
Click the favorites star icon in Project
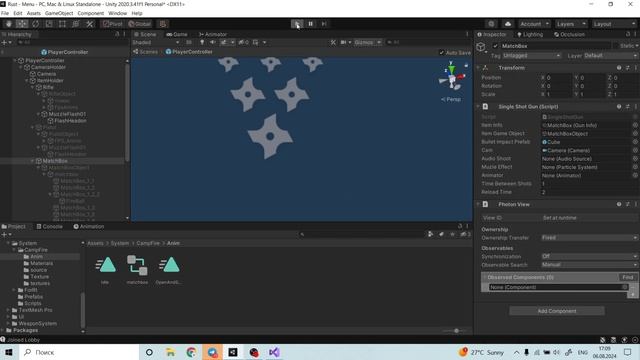(452, 234)
